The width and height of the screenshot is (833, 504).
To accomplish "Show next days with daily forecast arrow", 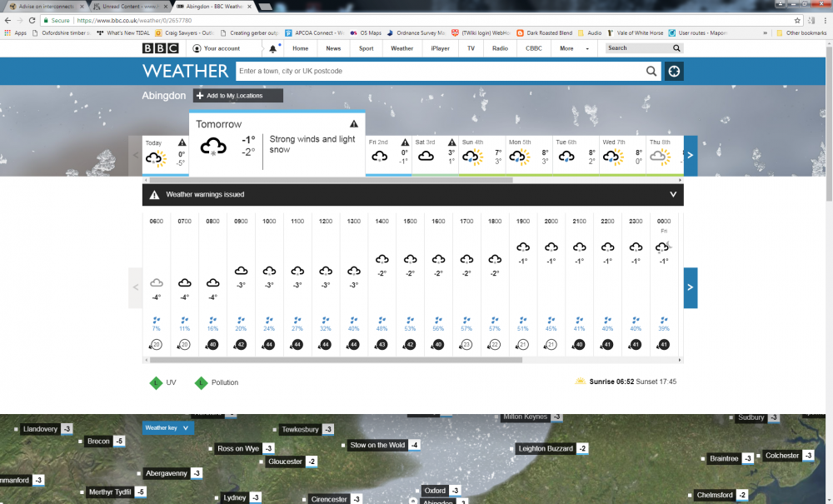I will [690, 156].
